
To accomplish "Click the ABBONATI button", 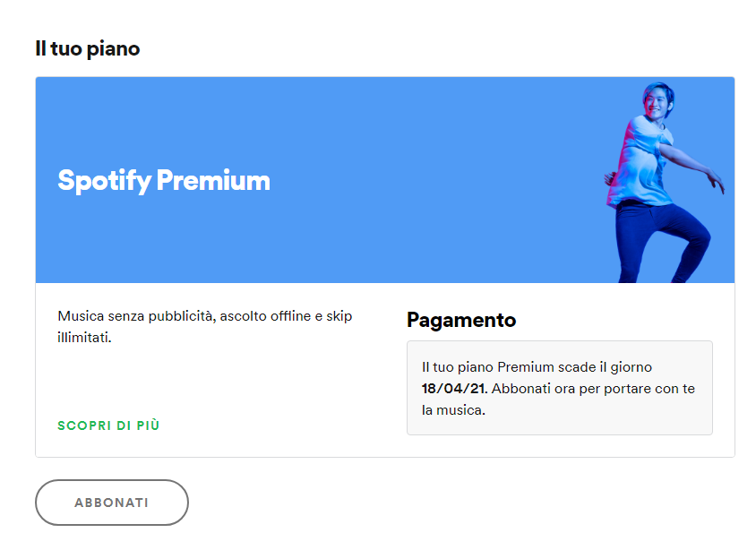I will point(112,503).
